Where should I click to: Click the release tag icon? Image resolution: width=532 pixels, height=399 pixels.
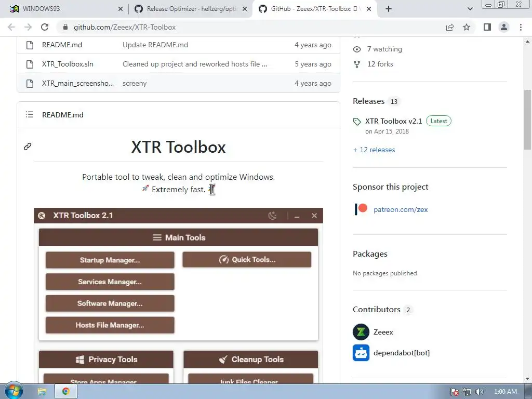(357, 122)
